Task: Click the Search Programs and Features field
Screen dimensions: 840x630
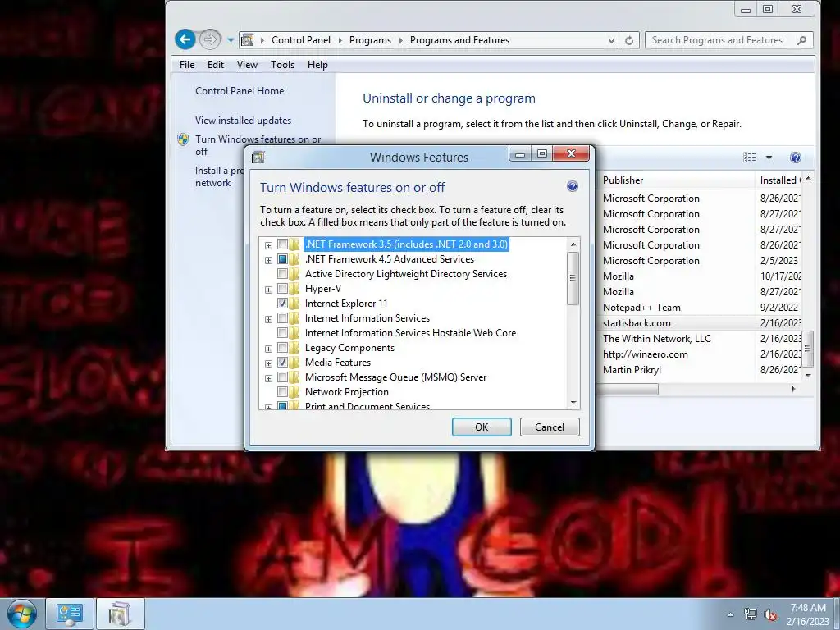Action: tap(729, 40)
